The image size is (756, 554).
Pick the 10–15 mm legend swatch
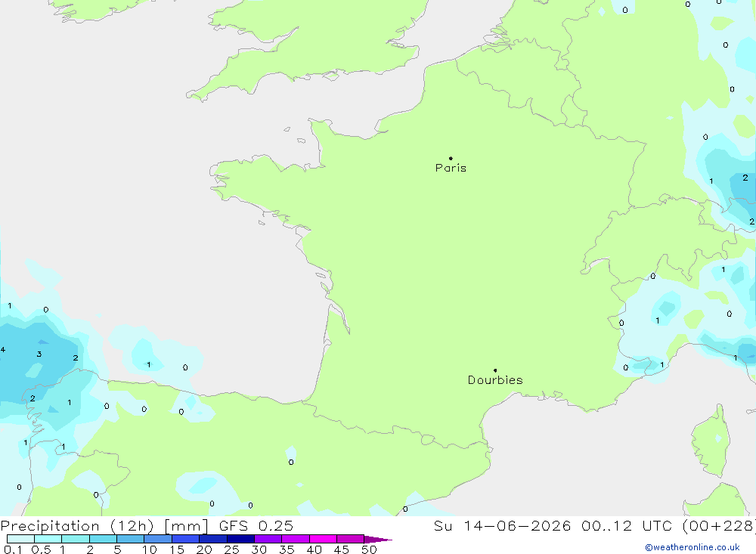pos(158,539)
